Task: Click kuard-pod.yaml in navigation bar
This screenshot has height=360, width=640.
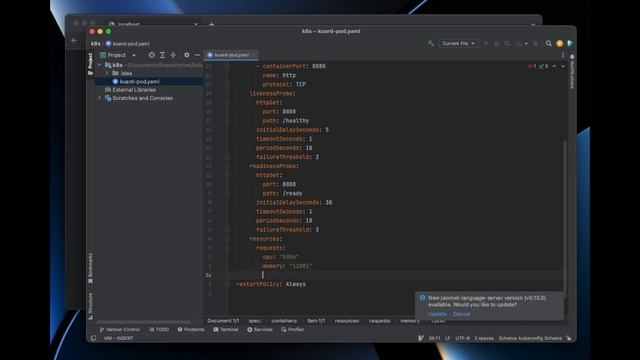Action: [128, 44]
